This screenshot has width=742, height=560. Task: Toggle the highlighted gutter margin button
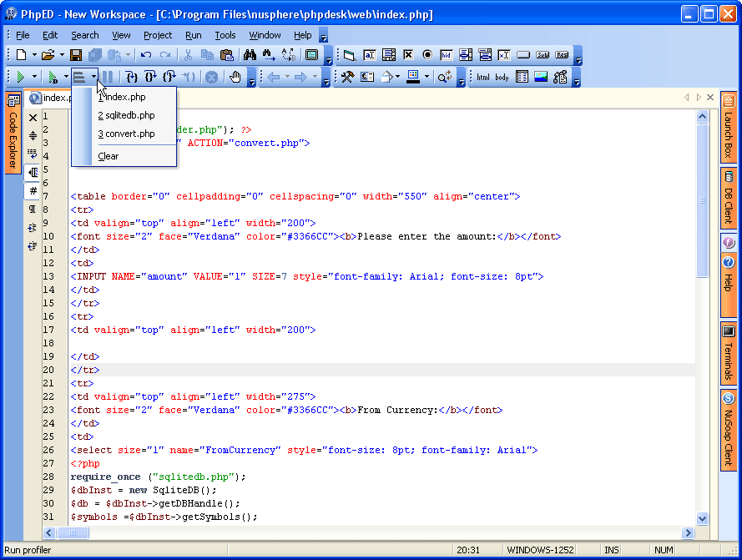point(33,173)
